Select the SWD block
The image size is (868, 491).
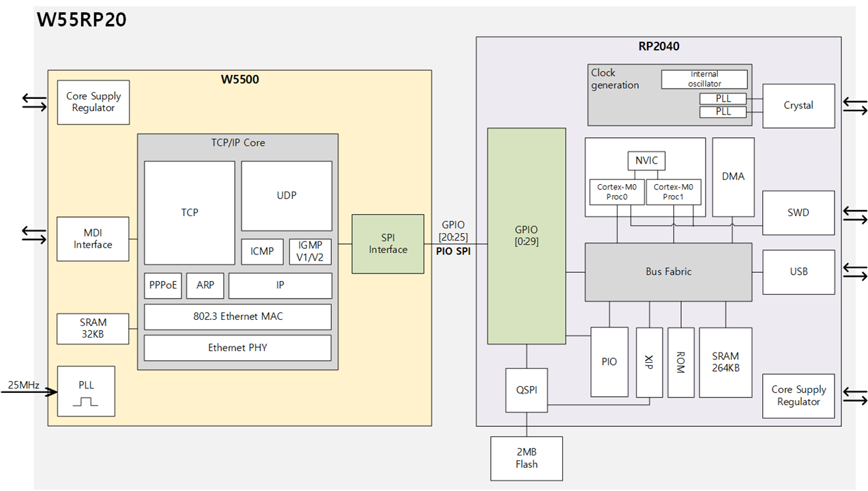point(798,213)
